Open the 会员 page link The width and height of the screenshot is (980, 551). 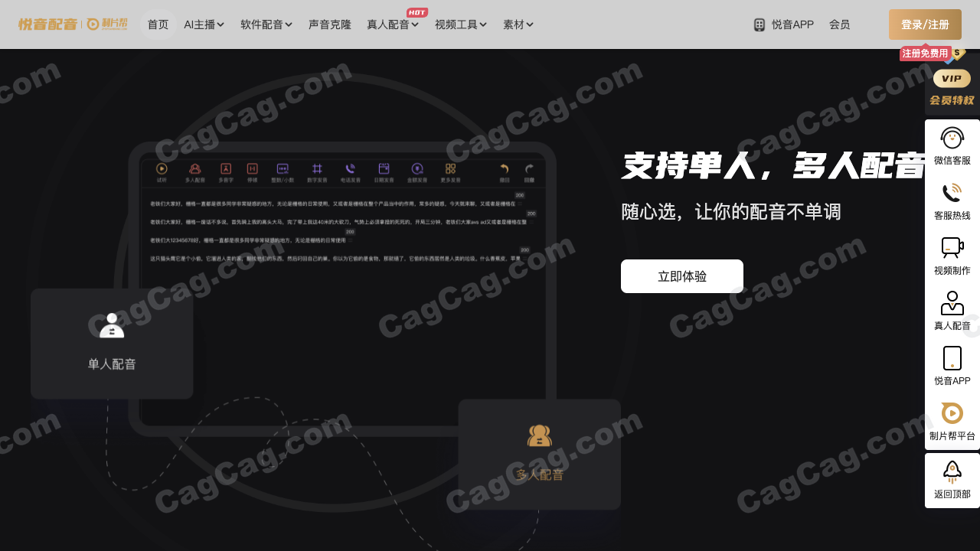[x=840, y=24]
